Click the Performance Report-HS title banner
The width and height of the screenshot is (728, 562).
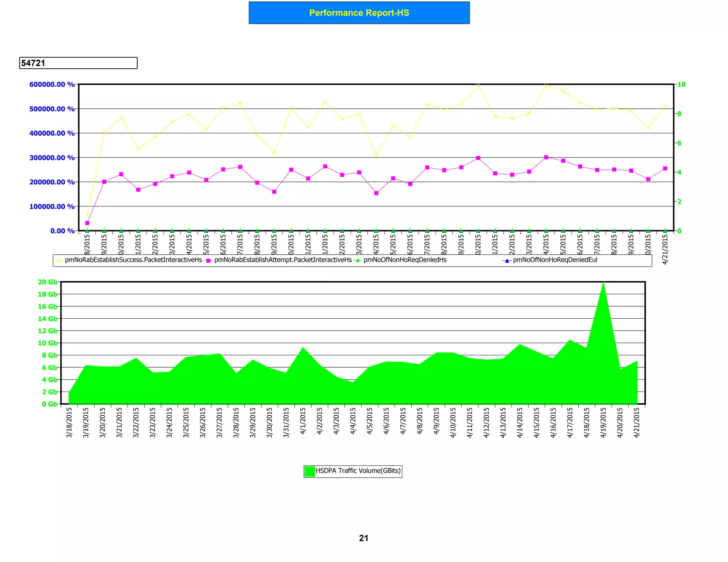coord(359,13)
